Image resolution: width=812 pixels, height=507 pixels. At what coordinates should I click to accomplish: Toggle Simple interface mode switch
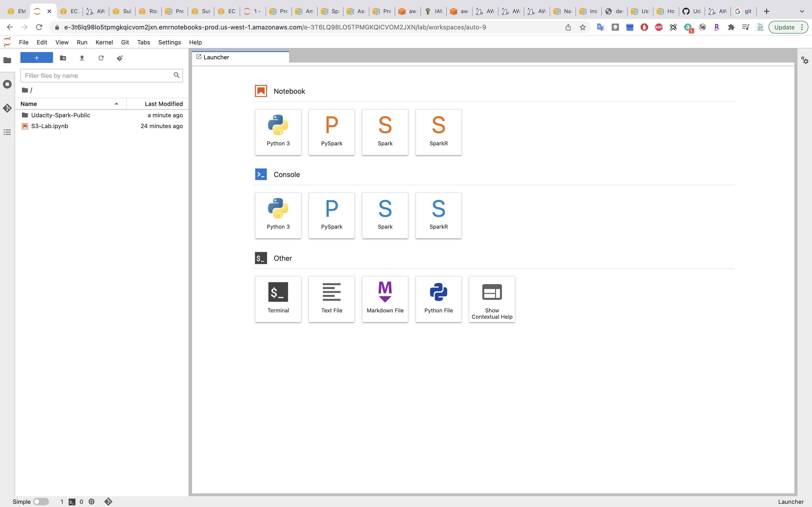[41, 501]
